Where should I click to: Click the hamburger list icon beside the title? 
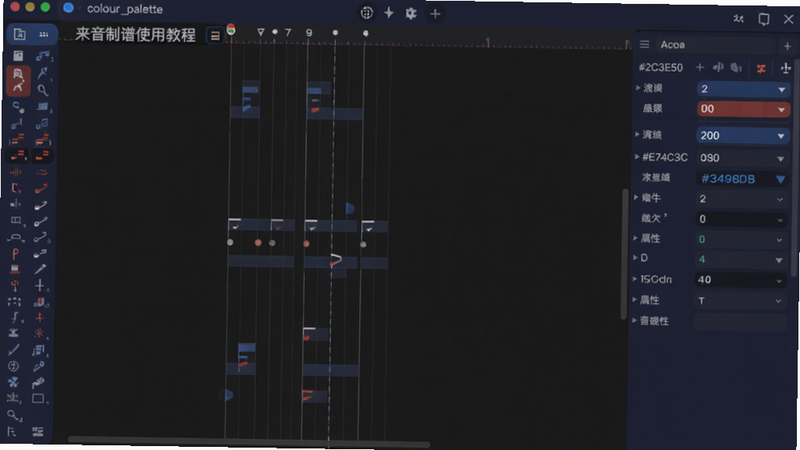coord(215,36)
